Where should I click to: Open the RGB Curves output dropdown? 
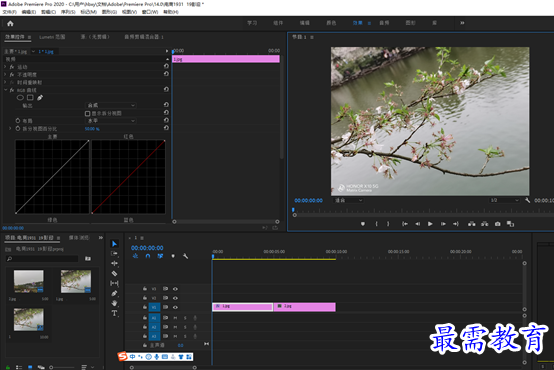click(111, 105)
